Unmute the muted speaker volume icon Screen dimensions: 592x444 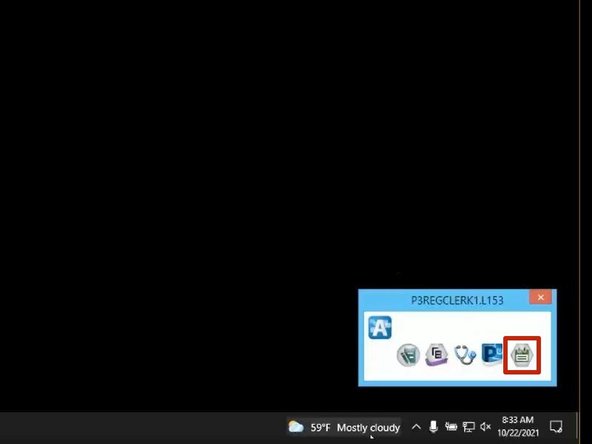pyautogui.click(x=486, y=427)
